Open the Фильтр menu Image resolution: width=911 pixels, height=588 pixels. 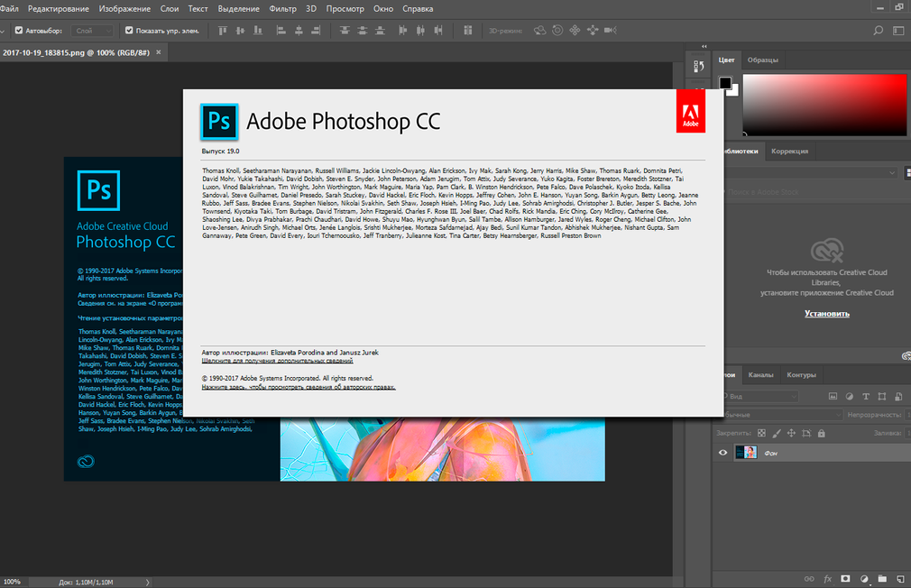click(282, 9)
